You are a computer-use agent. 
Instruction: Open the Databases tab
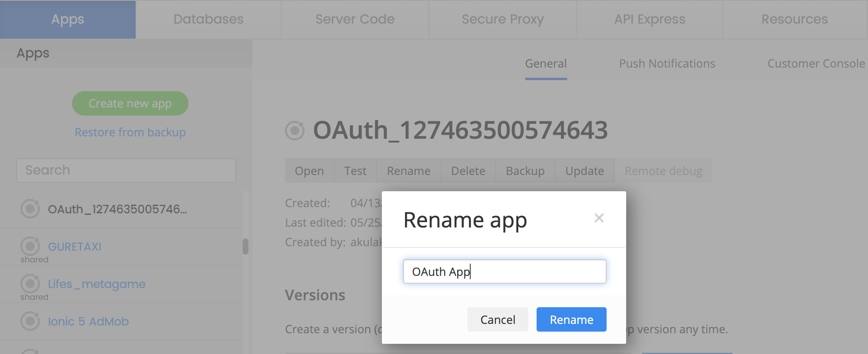(208, 20)
